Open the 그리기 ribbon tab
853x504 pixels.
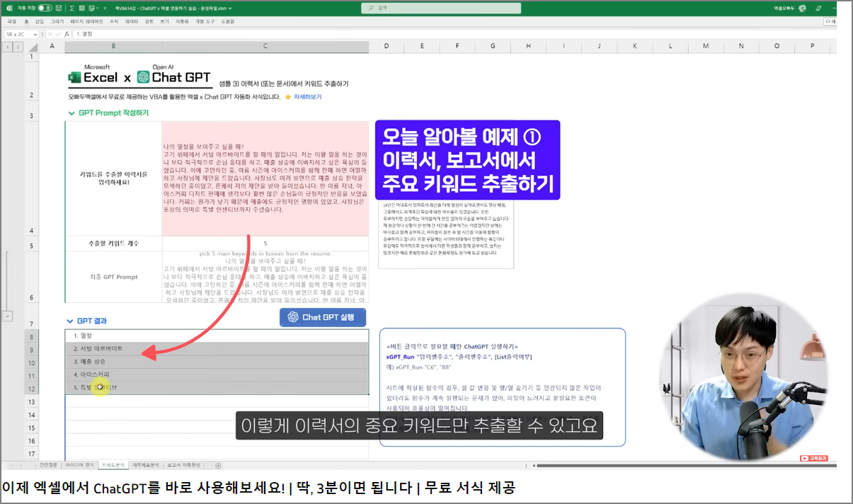[x=57, y=21]
